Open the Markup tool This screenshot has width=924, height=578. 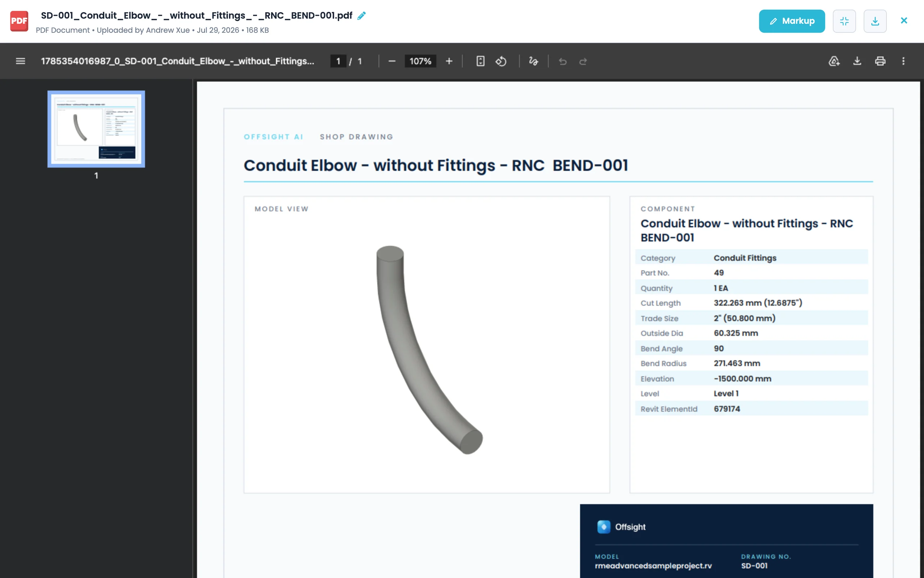click(x=792, y=21)
